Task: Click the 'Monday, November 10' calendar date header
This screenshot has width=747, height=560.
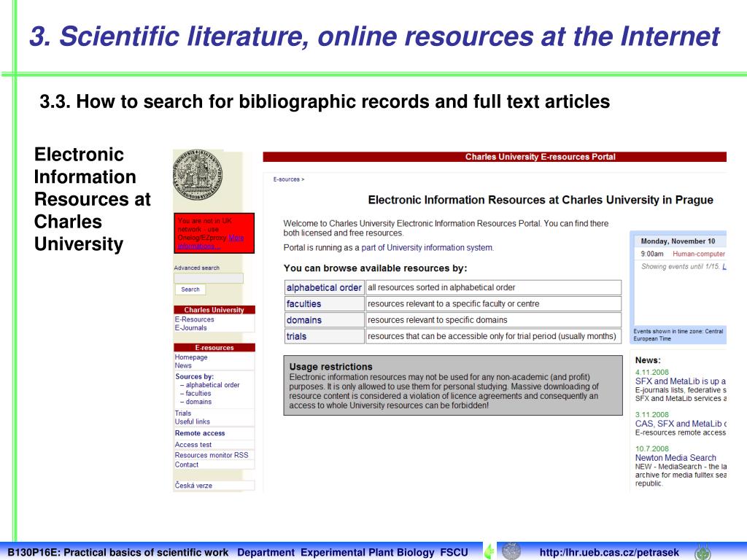Action: (678, 241)
